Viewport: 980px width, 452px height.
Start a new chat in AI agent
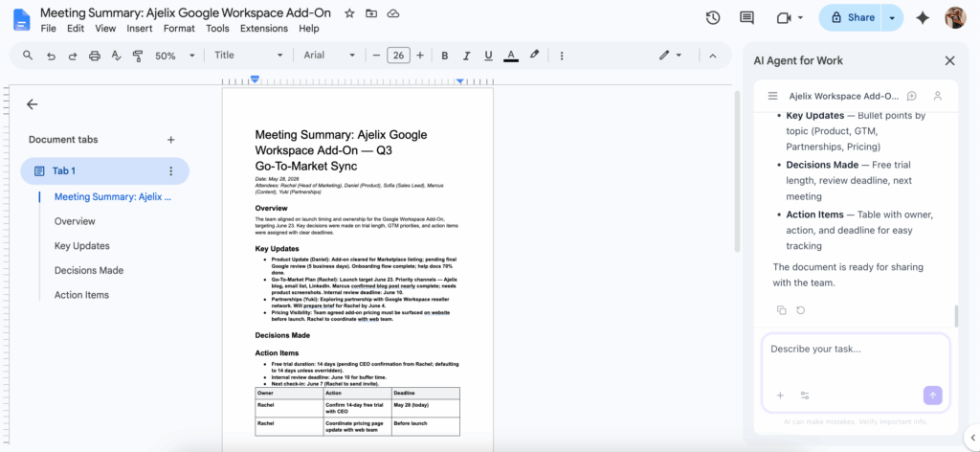click(912, 96)
